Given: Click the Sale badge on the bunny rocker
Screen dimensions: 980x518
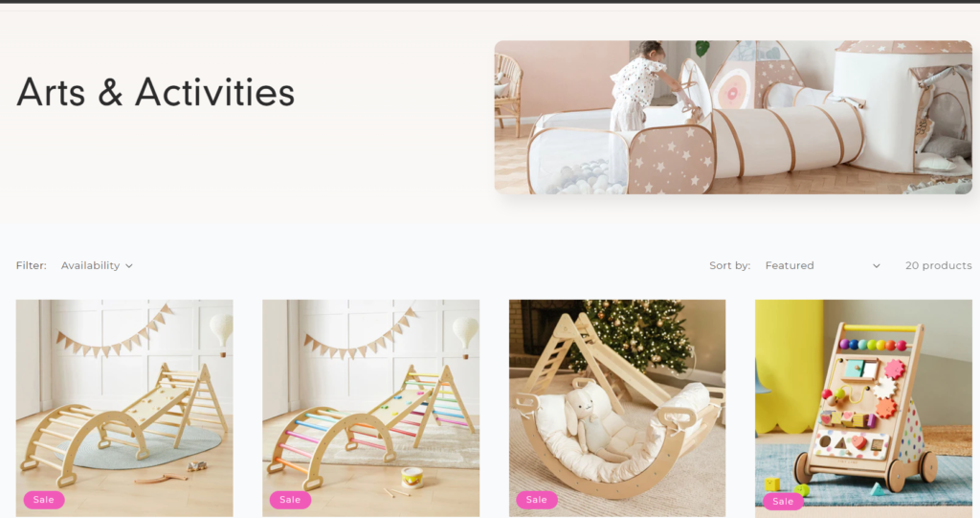Looking at the screenshot, I should (x=536, y=499).
